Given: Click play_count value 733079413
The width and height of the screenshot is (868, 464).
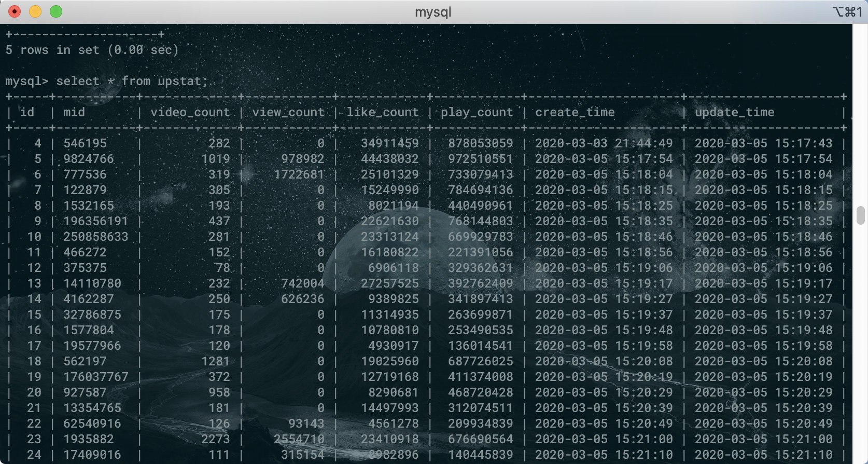Looking at the screenshot, I should tap(481, 175).
